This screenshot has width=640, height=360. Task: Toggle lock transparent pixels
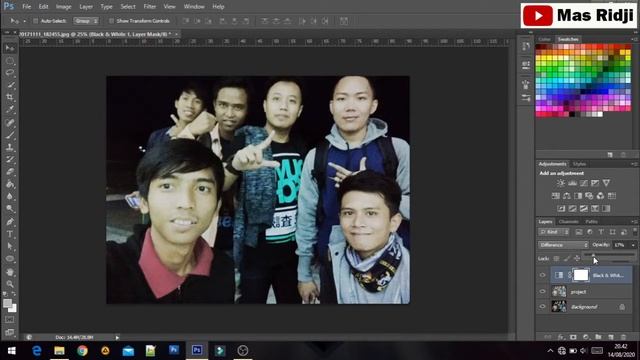point(556,258)
